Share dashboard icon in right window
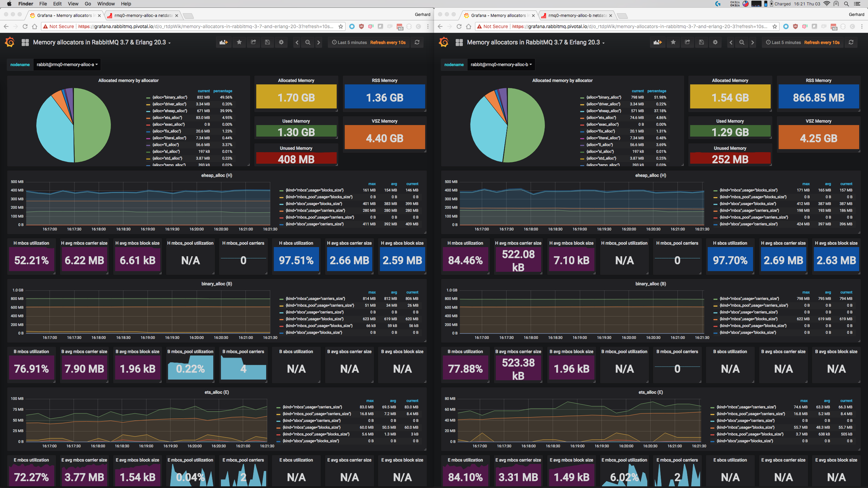868x488 pixels. click(x=687, y=42)
